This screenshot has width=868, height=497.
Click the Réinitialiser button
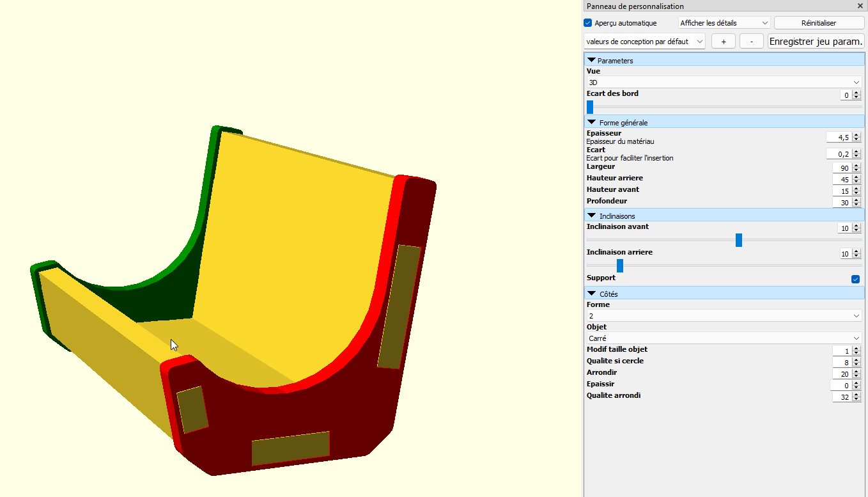(819, 23)
